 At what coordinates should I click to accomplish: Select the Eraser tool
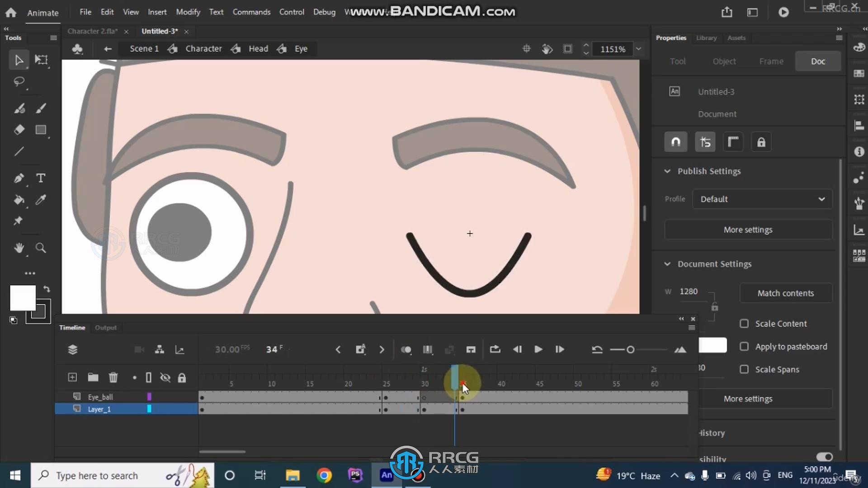[x=19, y=130]
